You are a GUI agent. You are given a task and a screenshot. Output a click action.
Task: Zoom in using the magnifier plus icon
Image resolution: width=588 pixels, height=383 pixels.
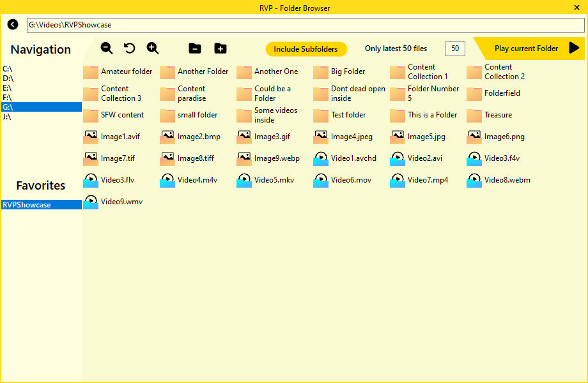[153, 49]
